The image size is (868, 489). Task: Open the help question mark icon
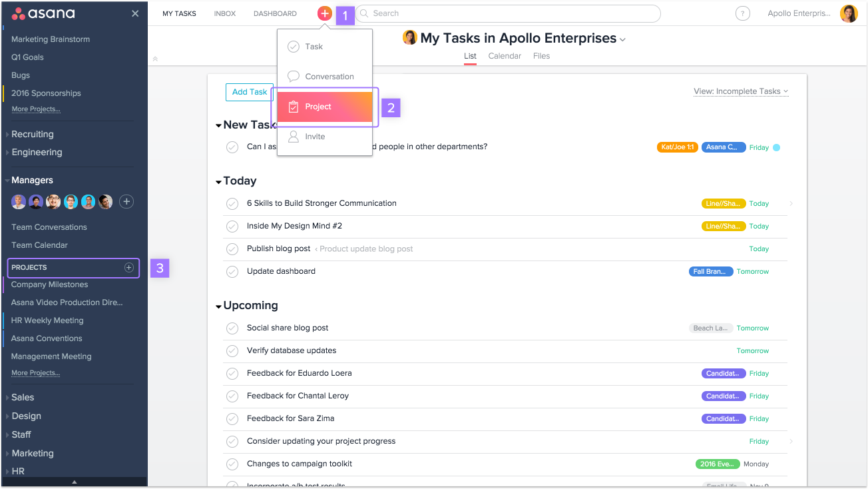[743, 13]
